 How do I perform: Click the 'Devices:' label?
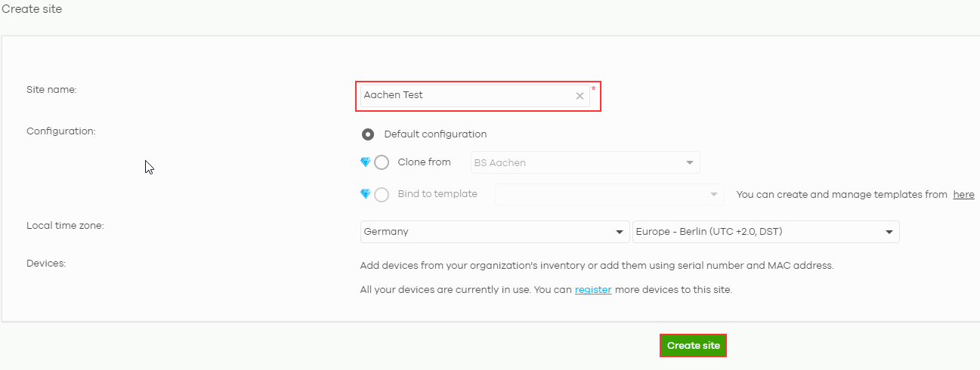tap(47, 264)
